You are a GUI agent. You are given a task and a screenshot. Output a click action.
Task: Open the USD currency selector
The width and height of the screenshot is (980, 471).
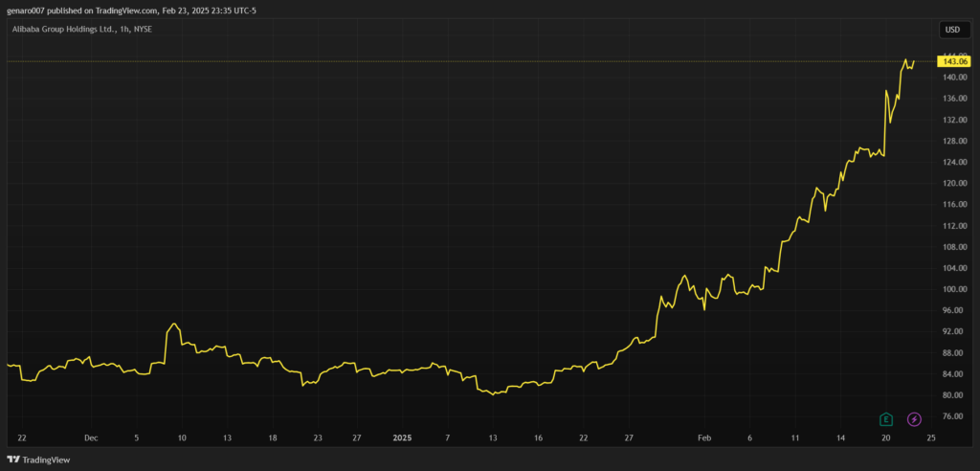pos(952,30)
